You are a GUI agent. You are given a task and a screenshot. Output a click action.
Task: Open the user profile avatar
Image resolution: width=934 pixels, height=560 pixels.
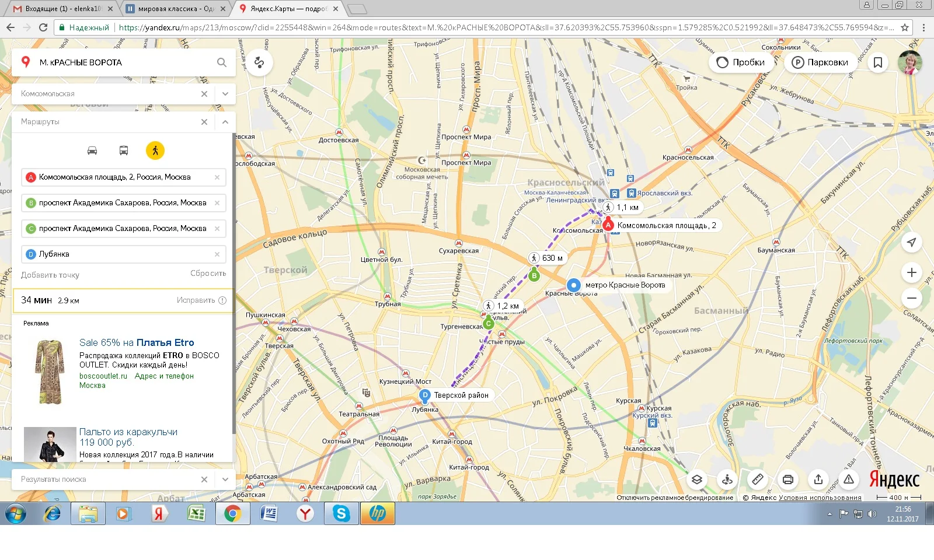(x=909, y=62)
